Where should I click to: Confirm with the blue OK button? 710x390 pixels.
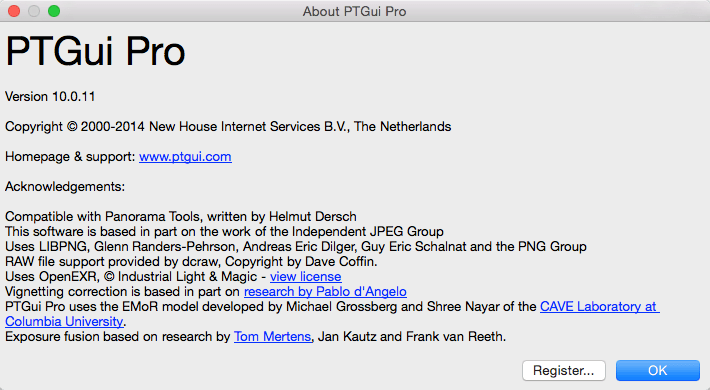(657, 371)
